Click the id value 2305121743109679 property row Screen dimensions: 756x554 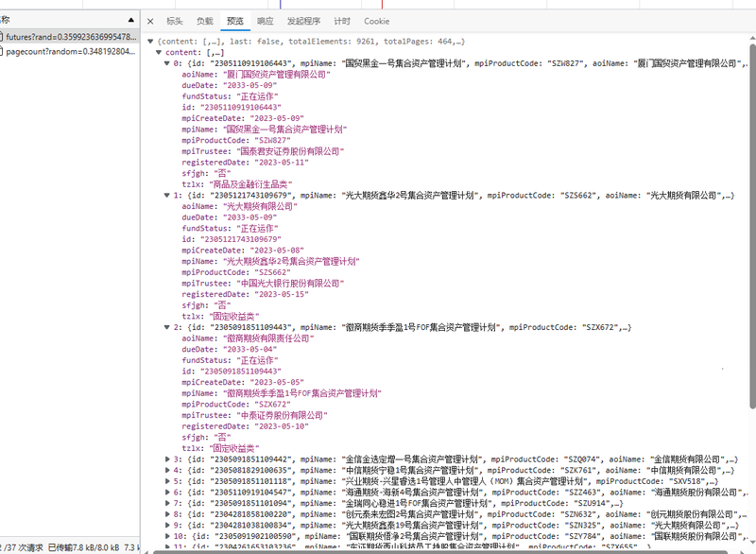(232, 239)
